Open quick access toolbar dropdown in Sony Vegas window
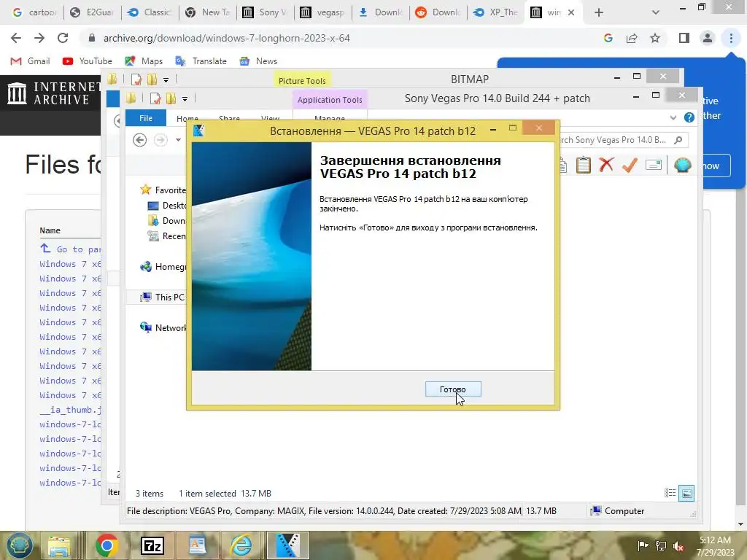This screenshot has height=560, width=747. tap(185, 99)
